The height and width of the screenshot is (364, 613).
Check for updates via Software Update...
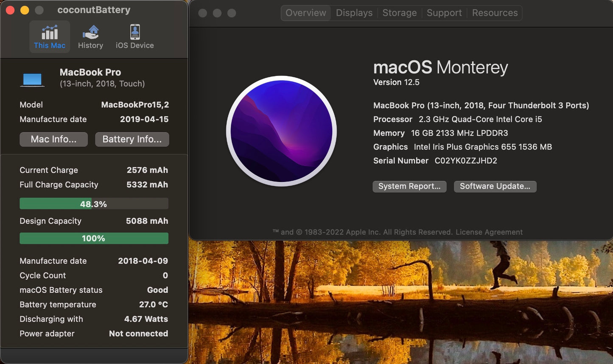[x=495, y=186]
